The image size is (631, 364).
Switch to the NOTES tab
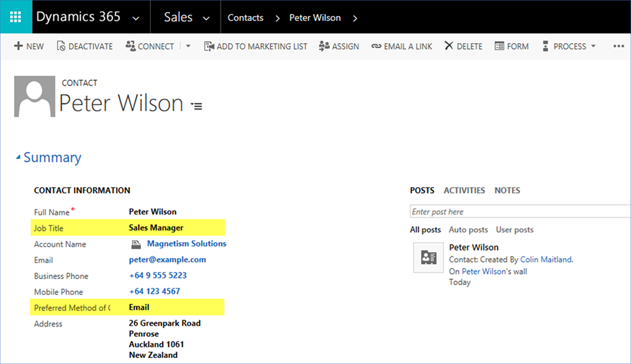(x=507, y=190)
